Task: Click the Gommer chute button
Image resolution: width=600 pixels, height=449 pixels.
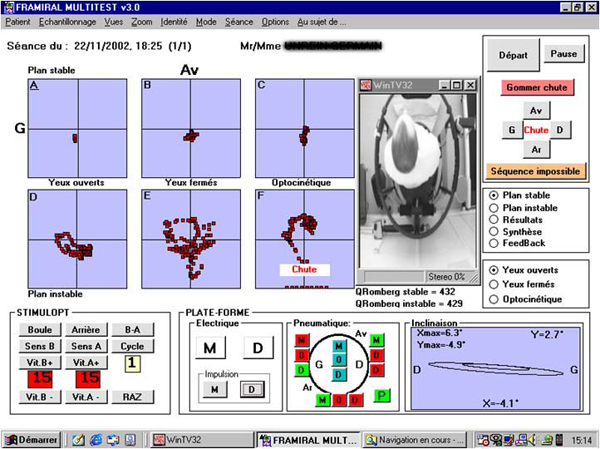Action: [536, 87]
